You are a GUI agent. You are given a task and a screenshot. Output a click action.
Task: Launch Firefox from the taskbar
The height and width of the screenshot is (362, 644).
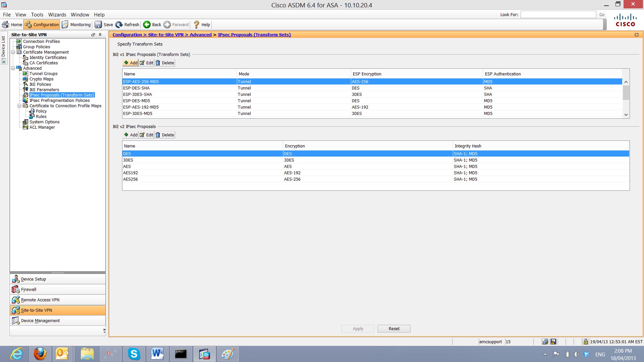tap(40, 354)
